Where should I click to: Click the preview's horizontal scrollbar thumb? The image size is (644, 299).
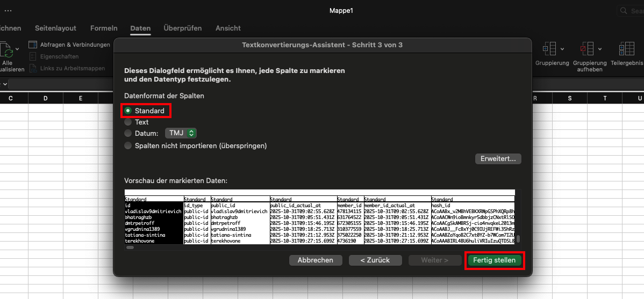pyautogui.click(x=130, y=247)
